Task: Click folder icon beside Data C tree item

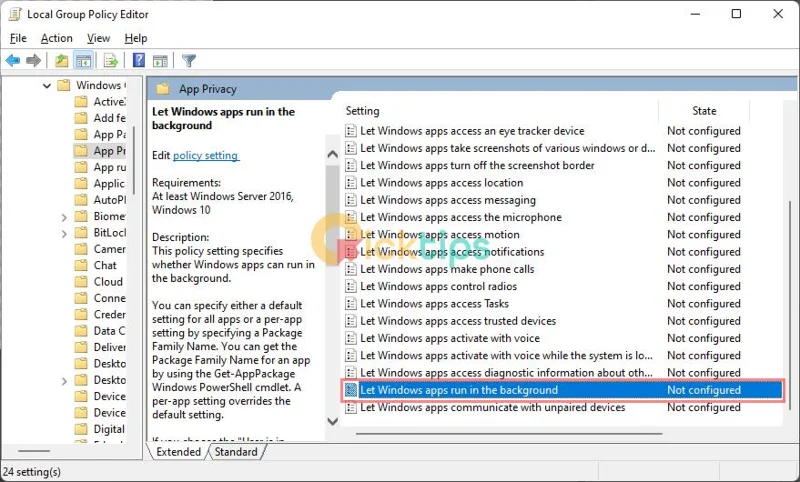Action: (81, 331)
